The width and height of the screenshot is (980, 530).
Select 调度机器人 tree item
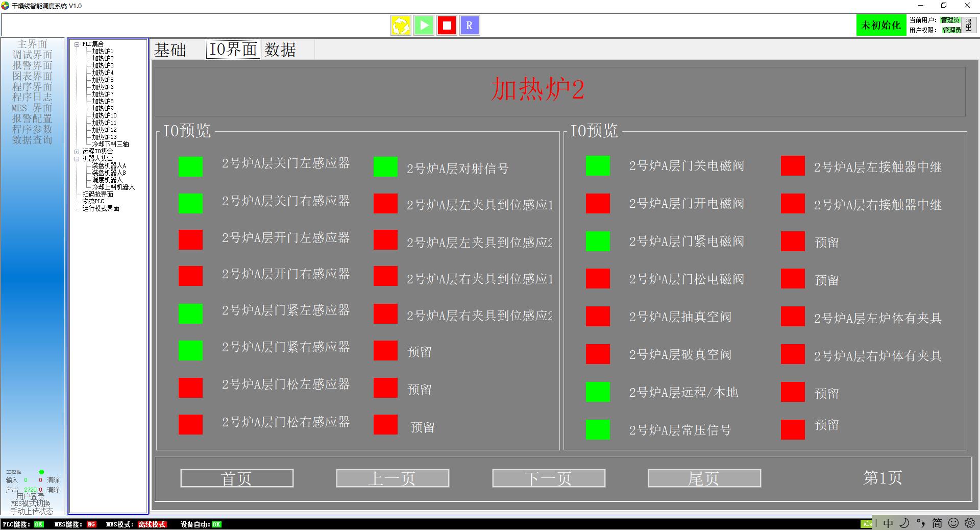coord(107,180)
